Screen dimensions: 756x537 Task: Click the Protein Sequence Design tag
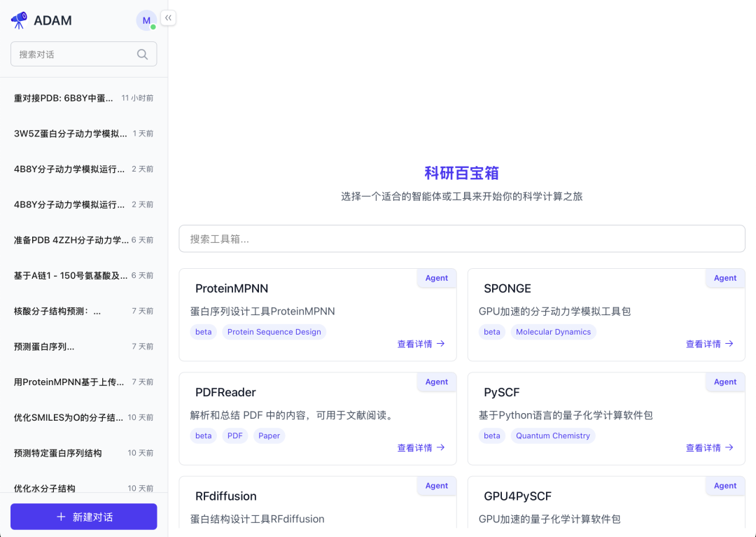tap(274, 332)
